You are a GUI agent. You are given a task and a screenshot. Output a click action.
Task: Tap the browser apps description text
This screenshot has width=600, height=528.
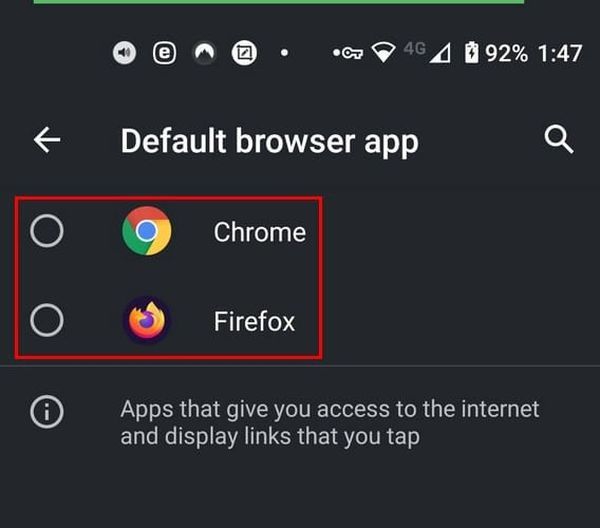pyautogui.click(x=330, y=422)
